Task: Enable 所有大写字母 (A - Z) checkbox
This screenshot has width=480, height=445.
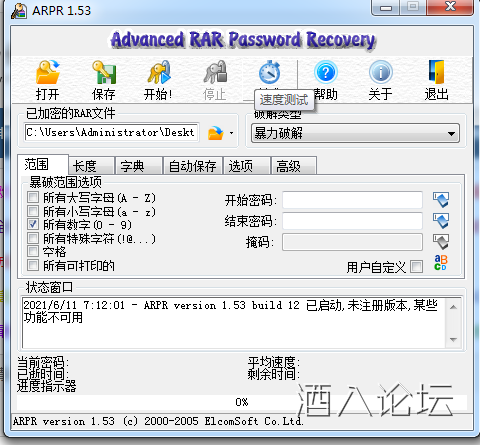Action: [x=33, y=197]
